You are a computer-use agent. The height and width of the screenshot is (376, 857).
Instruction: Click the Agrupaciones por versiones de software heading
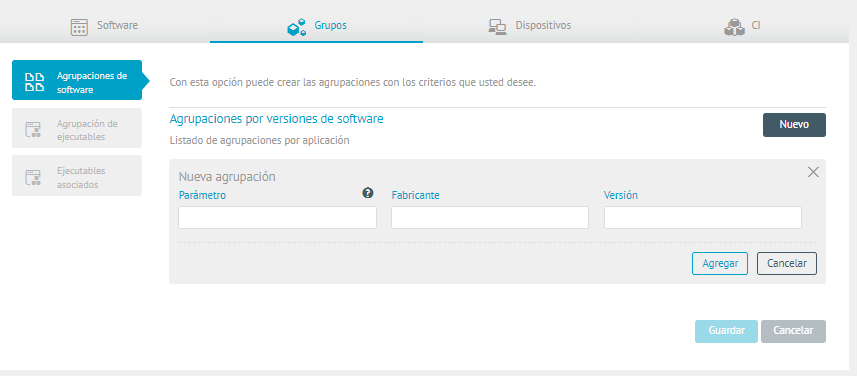(277, 119)
